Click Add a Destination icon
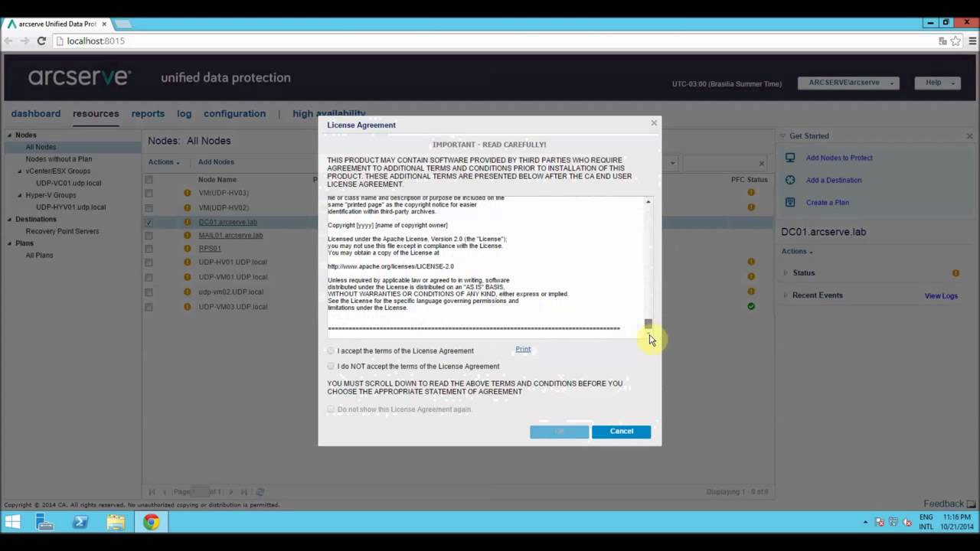This screenshot has height=551, width=980. point(790,180)
